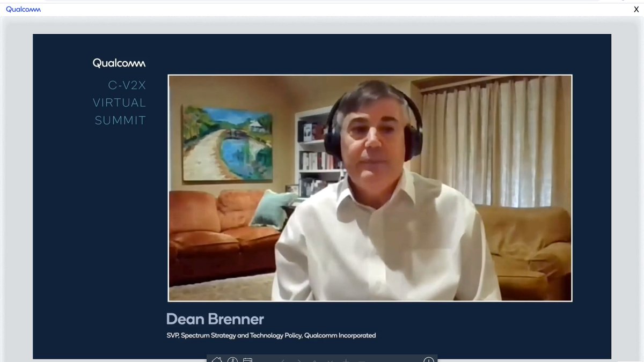Open the calendar icon in bottom toolbar

(247, 360)
